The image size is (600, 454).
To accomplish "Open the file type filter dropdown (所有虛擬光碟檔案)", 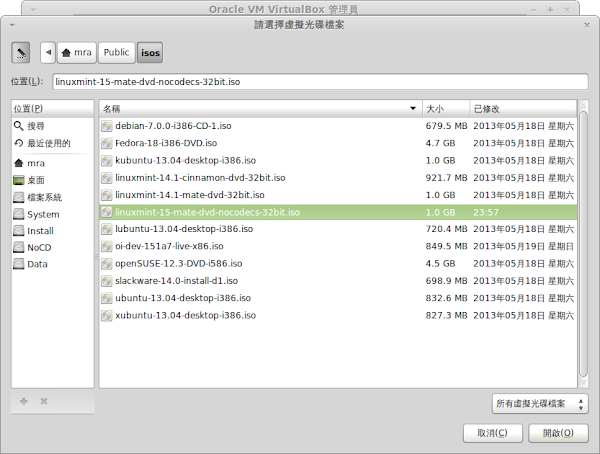I will pyautogui.click(x=540, y=403).
